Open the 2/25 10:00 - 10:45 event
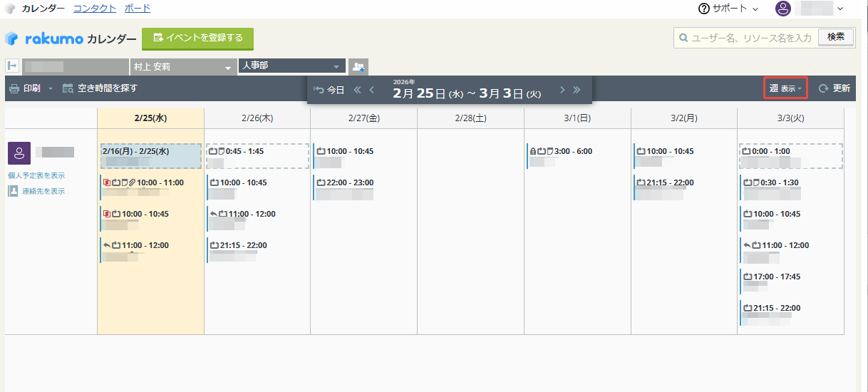 coord(150,219)
